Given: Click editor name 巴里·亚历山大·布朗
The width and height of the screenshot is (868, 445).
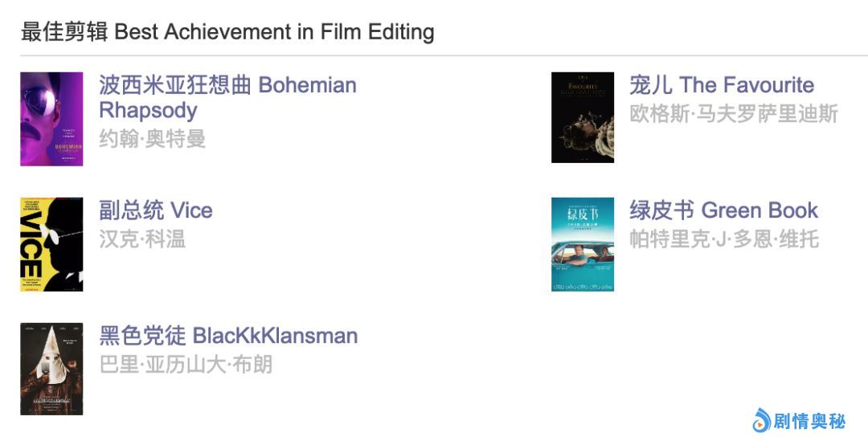Looking at the screenshot, I should tap(186, 364).
